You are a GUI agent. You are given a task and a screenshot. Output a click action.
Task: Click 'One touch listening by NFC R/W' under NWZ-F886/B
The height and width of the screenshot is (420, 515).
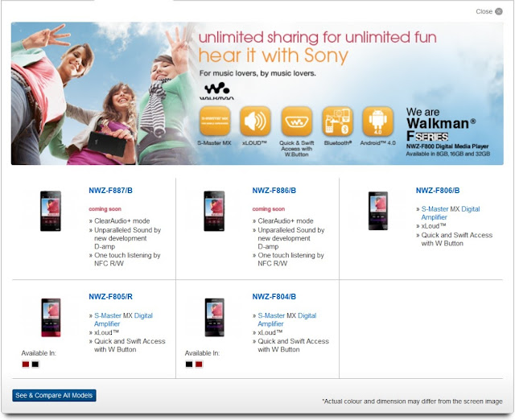click(x=290, y=259)
